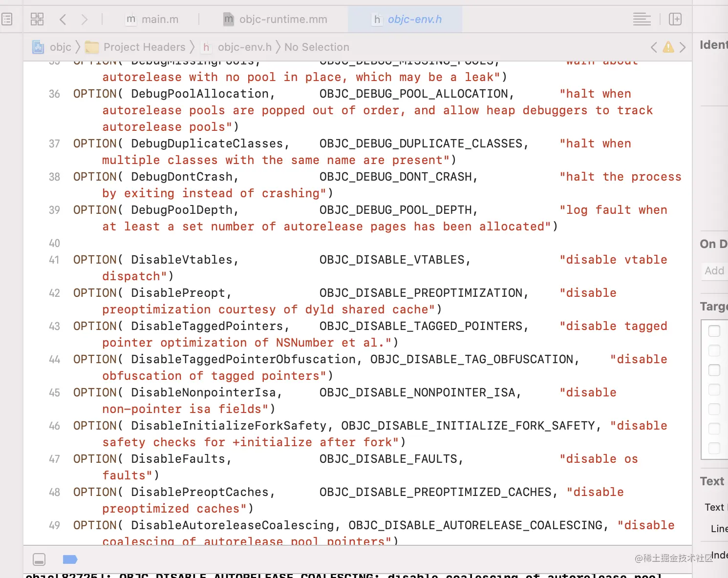This screenshot has height=578, width=728.
Task: Open the Project Headers jump bar menu
Action: [x=145, y=47]
